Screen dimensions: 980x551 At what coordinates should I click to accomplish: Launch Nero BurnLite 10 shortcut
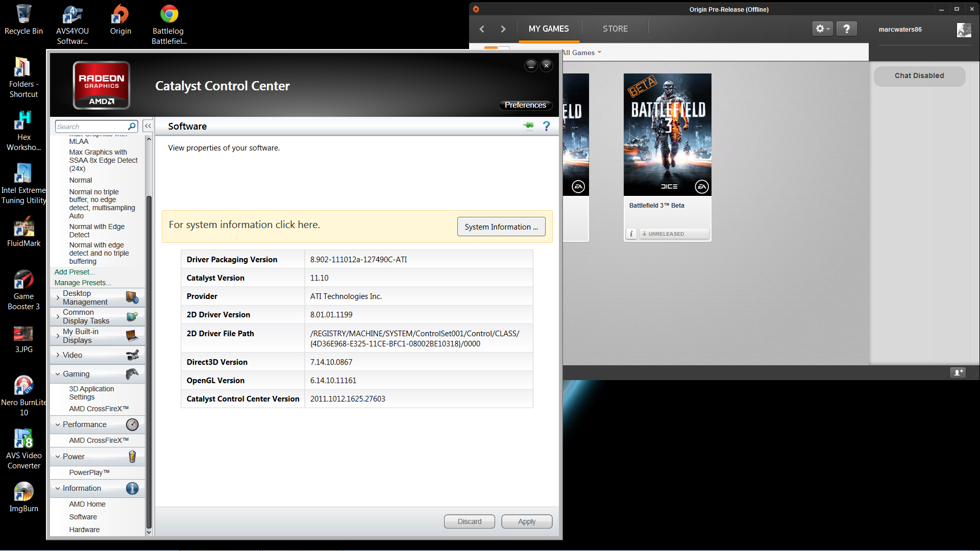coord(23,396)
